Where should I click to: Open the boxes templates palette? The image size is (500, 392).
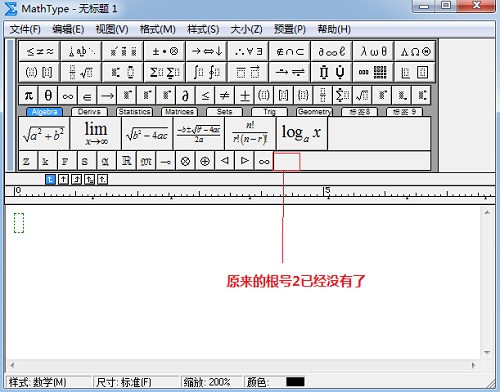(x=415, y=72)
